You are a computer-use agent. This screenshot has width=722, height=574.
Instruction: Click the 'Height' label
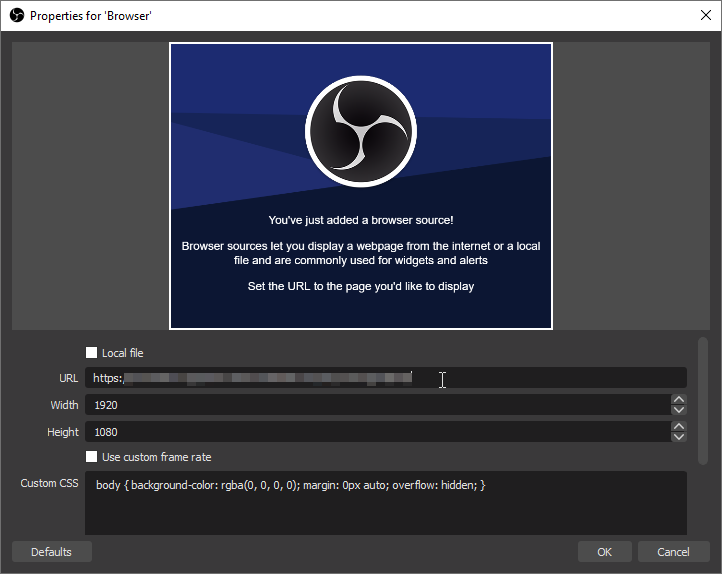tap(63, 432)
